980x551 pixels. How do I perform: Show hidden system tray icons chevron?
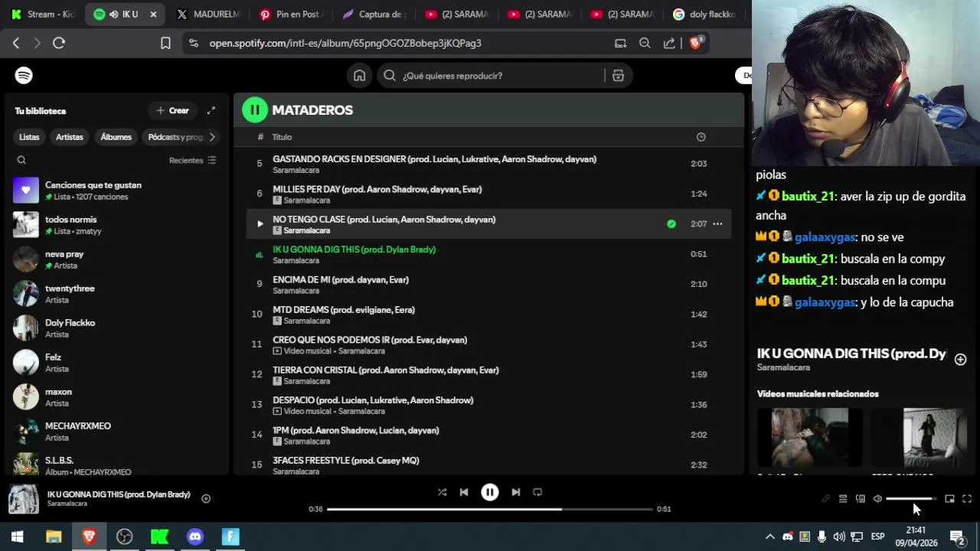tap(770, 536)
